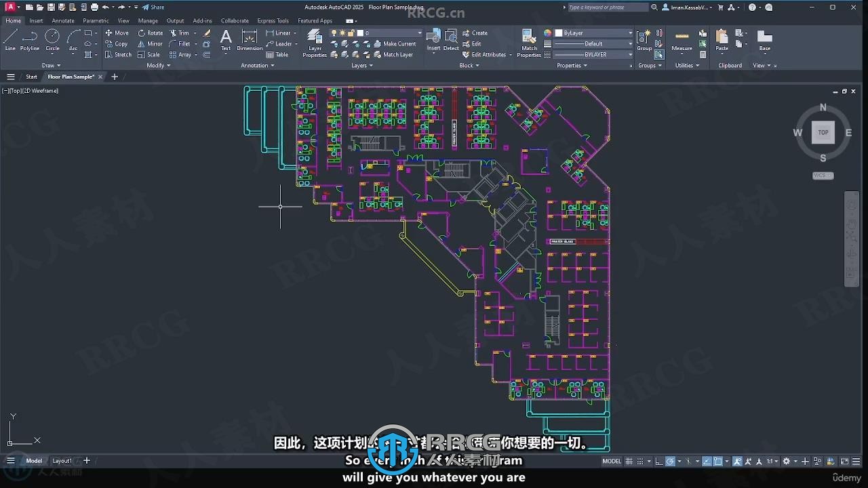Click the Rotate tool

point(150,33)
